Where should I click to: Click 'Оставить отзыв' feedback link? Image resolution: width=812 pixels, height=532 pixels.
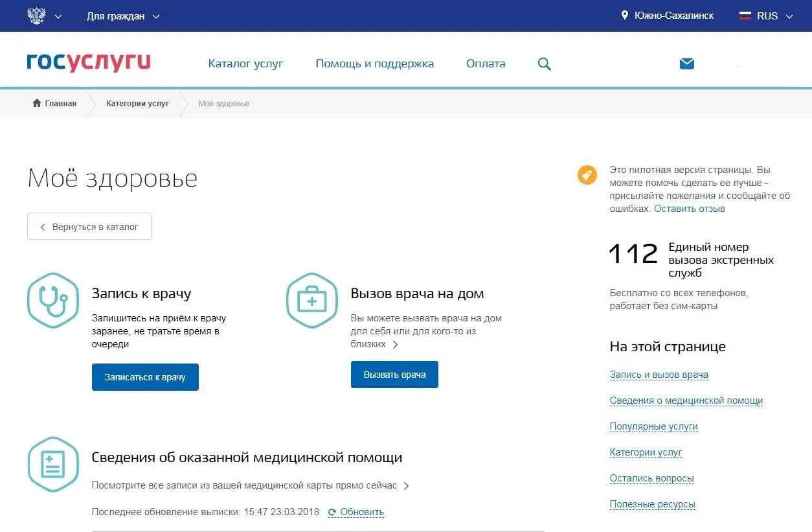point(690,209)
